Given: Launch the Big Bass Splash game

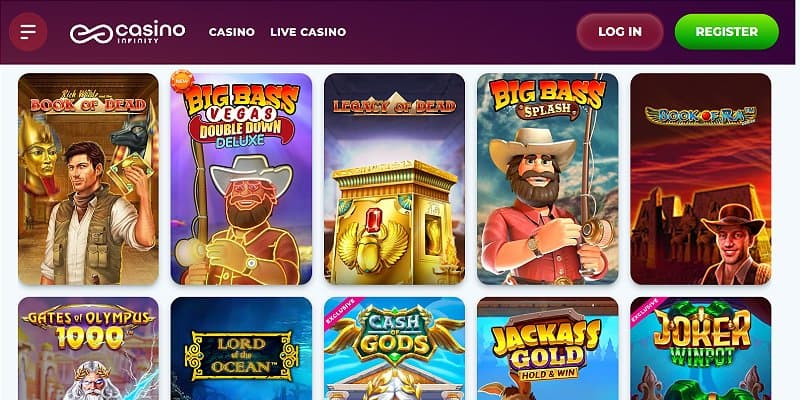Looking at the screenshot, I should (x=547, y=179).
